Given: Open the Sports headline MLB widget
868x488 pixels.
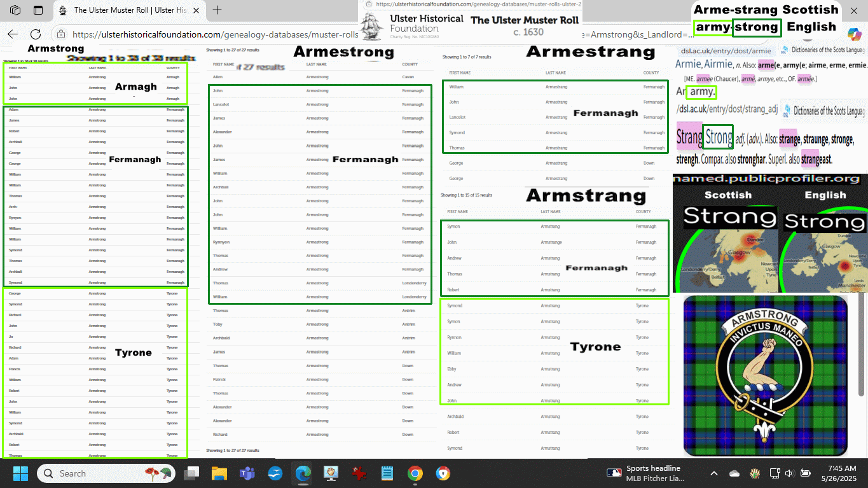Looking at the screenshot, I should click(647, 473).
